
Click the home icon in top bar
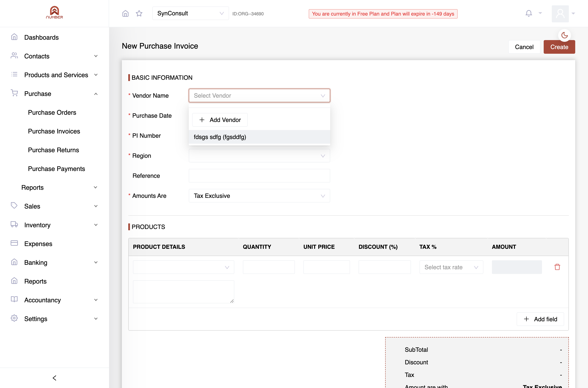pyautogui.click(x=125, y=13)
